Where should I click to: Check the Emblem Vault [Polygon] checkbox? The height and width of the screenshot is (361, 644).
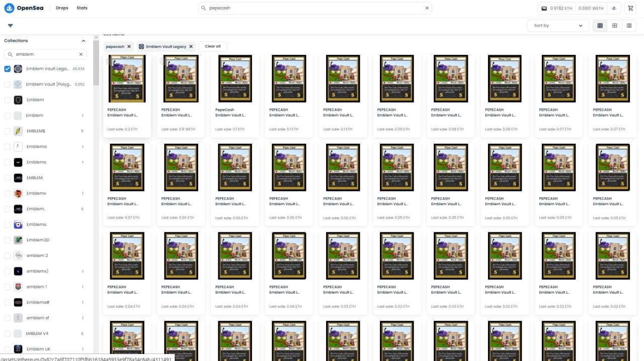(x=7, y=84)
